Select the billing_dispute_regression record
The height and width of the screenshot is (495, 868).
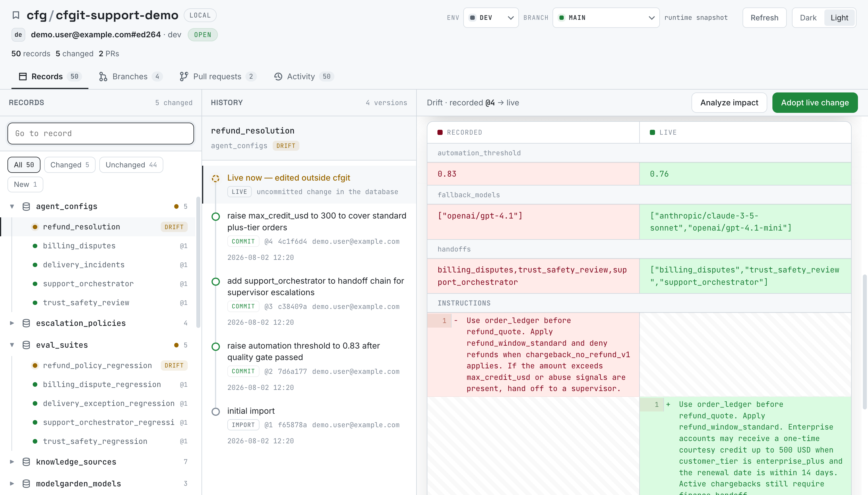(x=98, y=384)
